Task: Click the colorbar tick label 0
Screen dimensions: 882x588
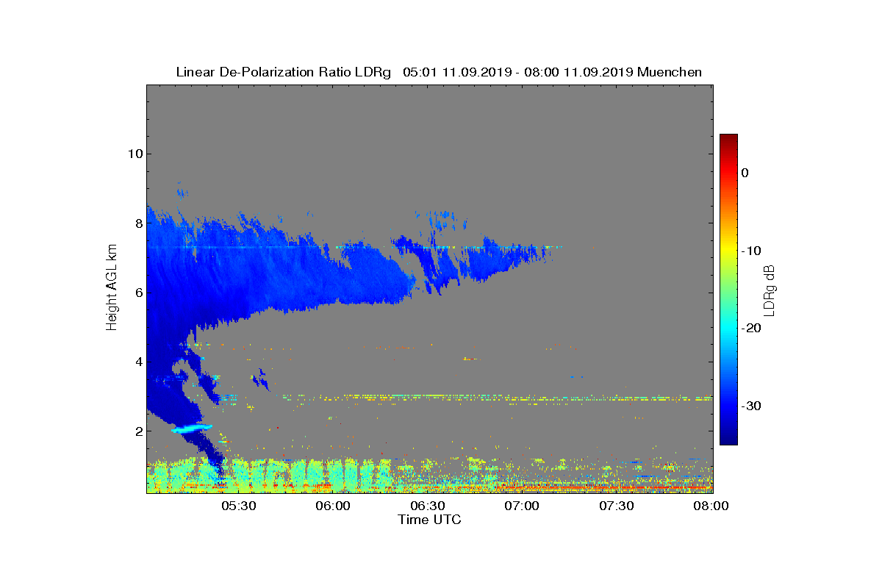Action: click(x=745, y=173)
